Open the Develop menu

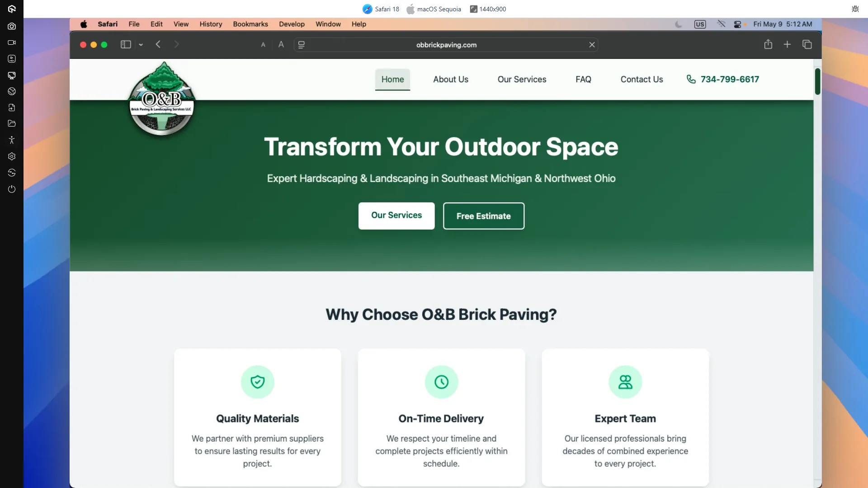pos(292,24)
